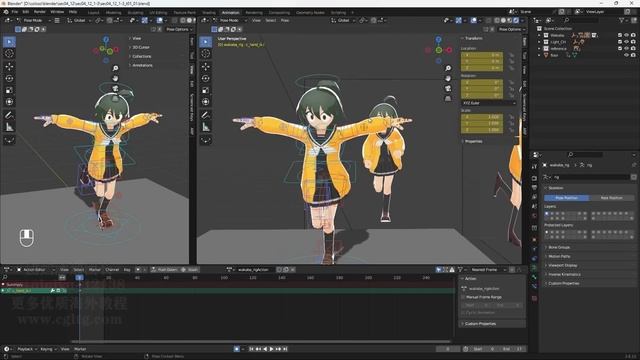This screenshot has height=360, width=640.
Task: Select the Breakdowner tool in left viewport
Action: pyautogui.click(x=9, y=140)
